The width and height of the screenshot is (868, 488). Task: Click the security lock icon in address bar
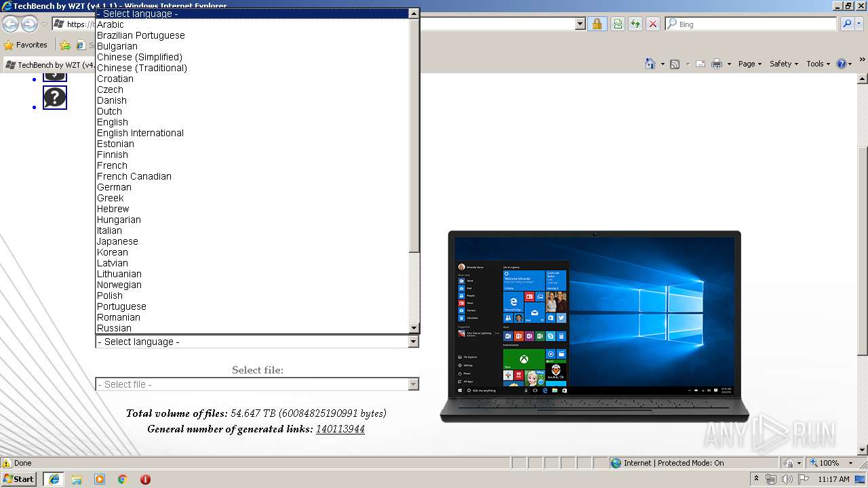[597, 24]
